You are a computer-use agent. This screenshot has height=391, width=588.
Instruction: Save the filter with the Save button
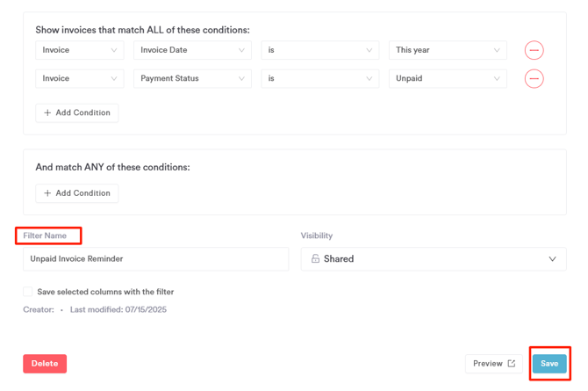[x=549, y=363]
